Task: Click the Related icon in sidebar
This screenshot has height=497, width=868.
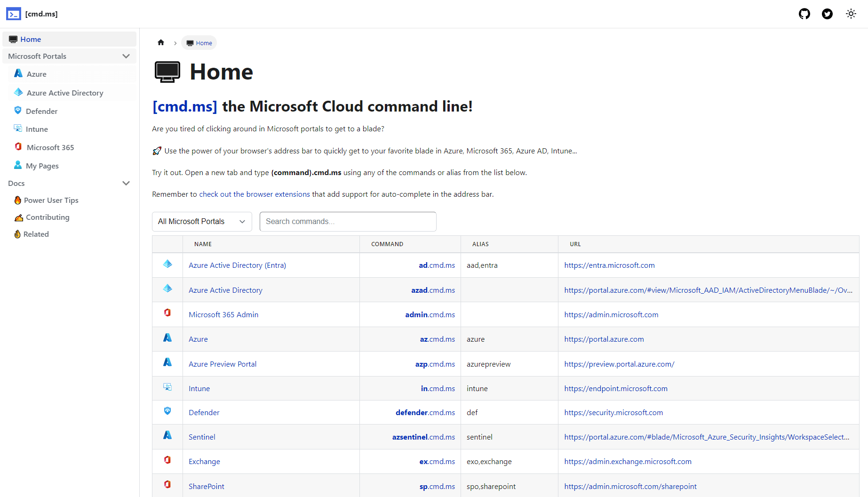Action: [17, 234]
